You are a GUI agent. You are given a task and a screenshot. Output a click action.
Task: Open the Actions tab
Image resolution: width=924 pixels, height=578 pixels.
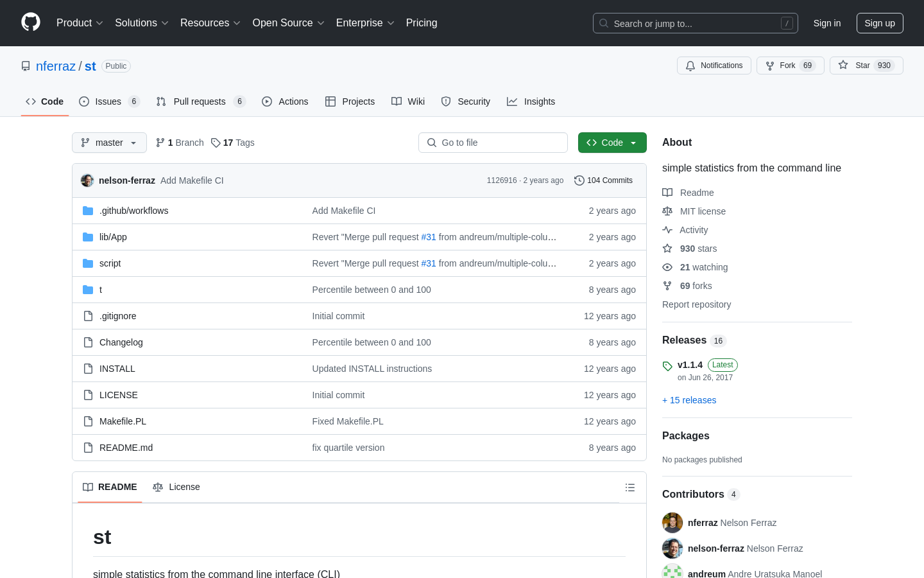pos(285,101)
